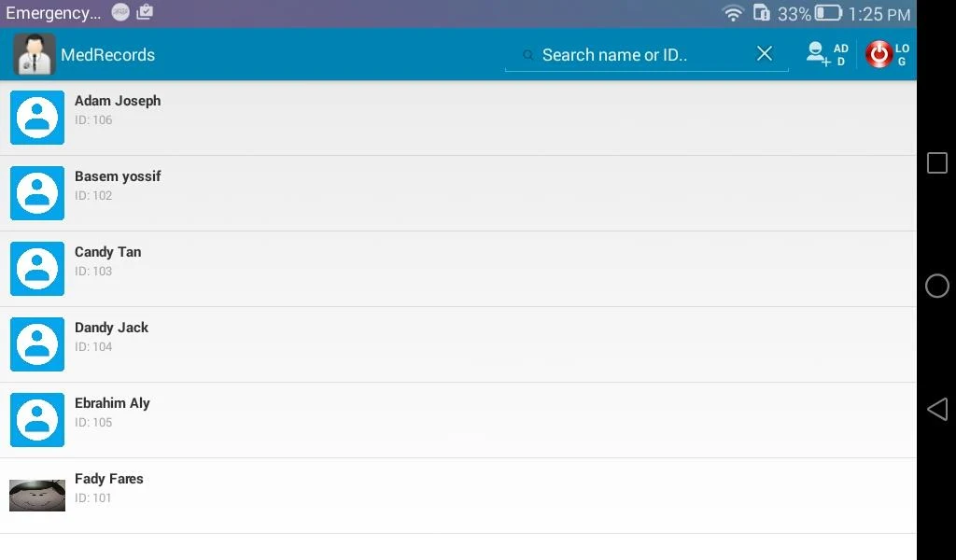Image resolution: width=956 pixels, height=560 pixels.
Task: Tap Ebrahim Aly's avatar icon
Action: (x=37, y=420)
